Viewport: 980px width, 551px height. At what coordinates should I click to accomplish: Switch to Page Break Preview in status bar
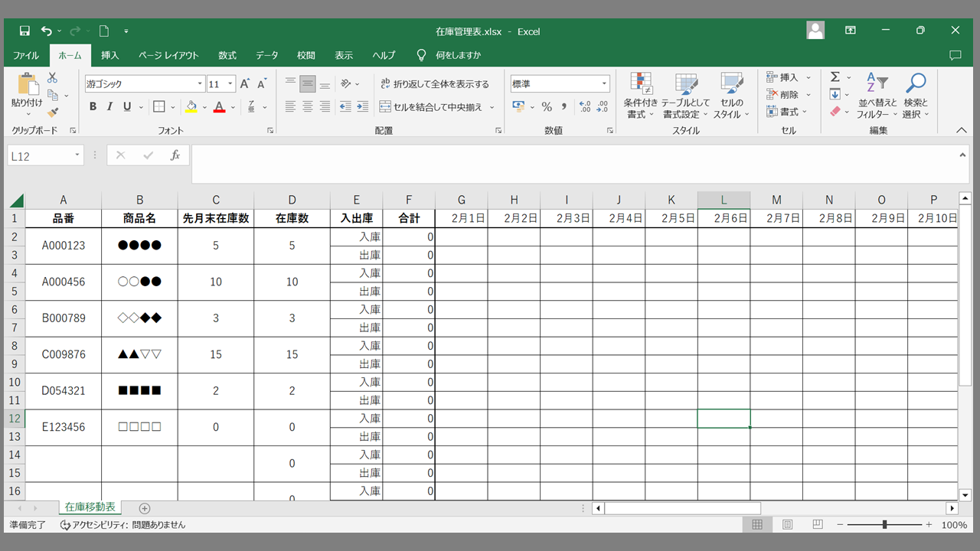817,525
